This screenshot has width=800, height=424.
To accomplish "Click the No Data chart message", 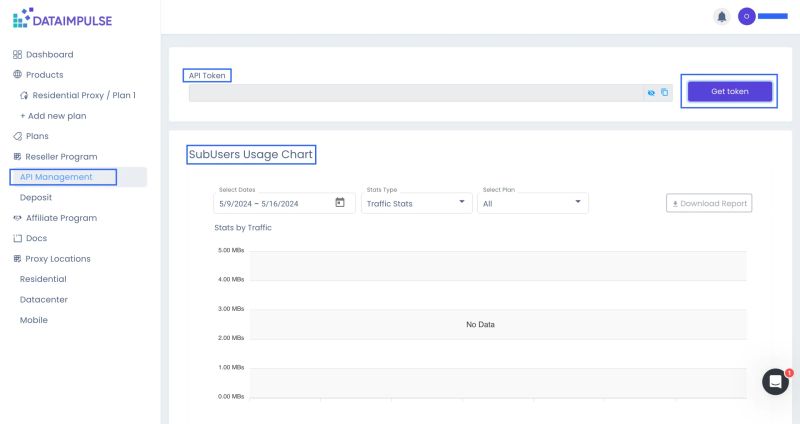I will [x=480, y=325].
